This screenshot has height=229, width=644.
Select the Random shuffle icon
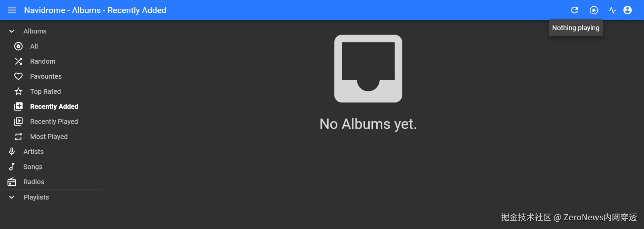18,61
